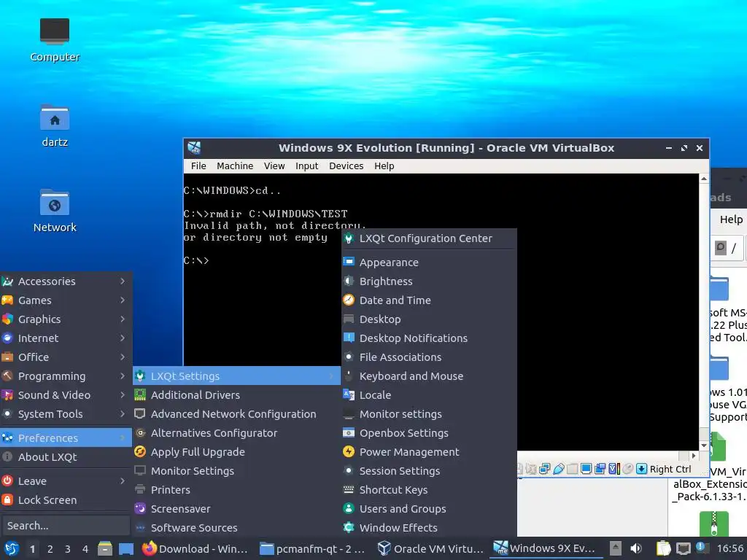Click the VirtualBox USB status icon
The image size is (747, 560).
[559, 469]
